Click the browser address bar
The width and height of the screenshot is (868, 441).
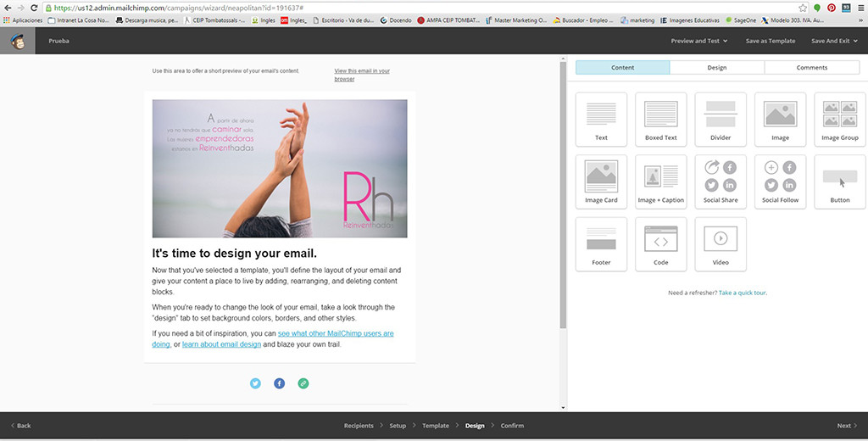point(420,8)
